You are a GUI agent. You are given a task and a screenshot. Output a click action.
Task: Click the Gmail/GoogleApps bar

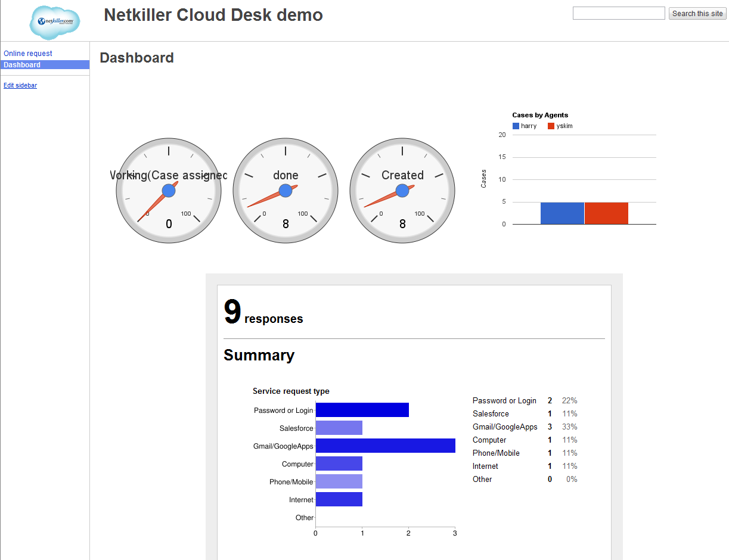385,446
